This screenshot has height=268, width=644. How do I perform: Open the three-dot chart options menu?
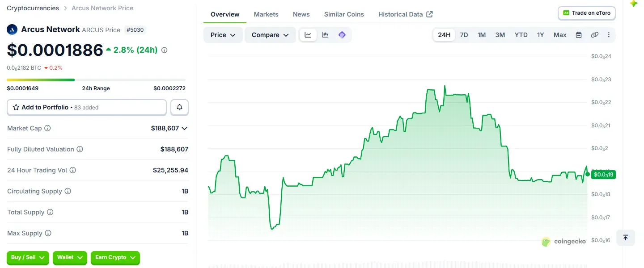[x=609, y=35]
